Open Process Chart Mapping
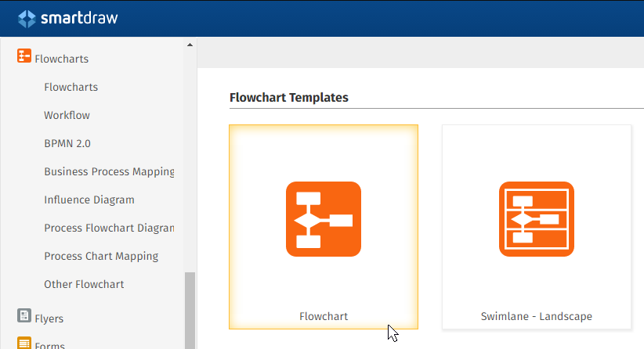 [101, 256]
